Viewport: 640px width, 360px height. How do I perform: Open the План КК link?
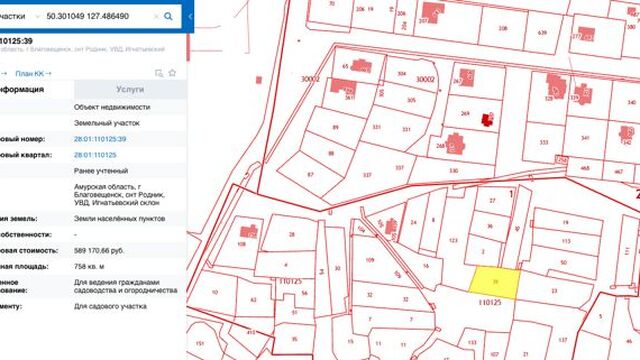tap(33, 73)
